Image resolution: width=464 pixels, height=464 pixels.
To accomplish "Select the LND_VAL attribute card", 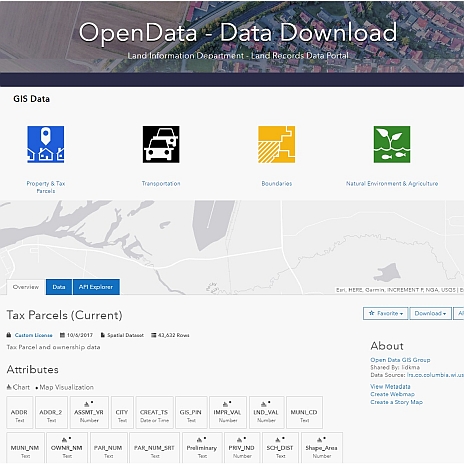I will (x=266, y=412).
